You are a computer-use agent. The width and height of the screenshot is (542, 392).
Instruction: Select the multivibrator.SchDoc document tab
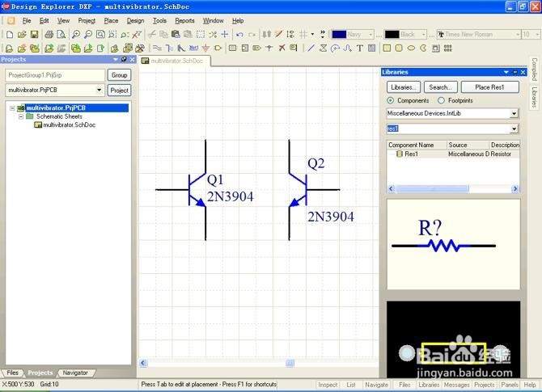pos(173,61)
